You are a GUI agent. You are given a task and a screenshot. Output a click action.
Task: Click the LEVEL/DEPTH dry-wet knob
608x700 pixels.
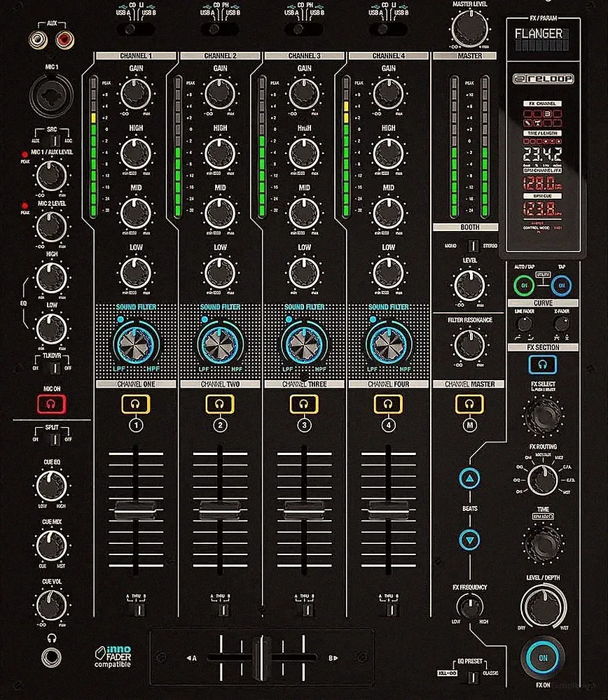544,605
